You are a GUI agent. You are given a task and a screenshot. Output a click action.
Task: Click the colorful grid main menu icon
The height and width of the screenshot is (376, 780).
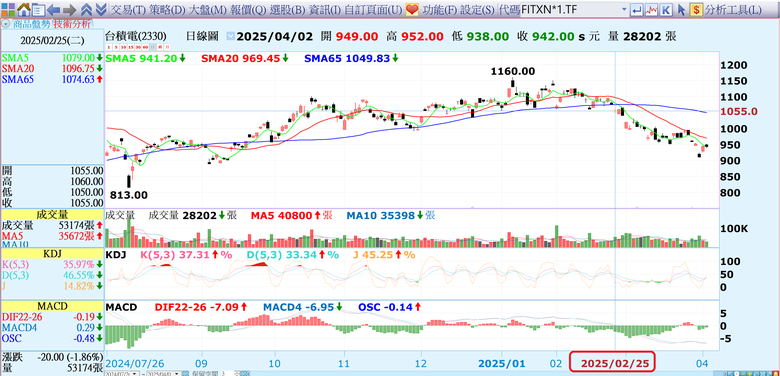[x=8, y=9]
